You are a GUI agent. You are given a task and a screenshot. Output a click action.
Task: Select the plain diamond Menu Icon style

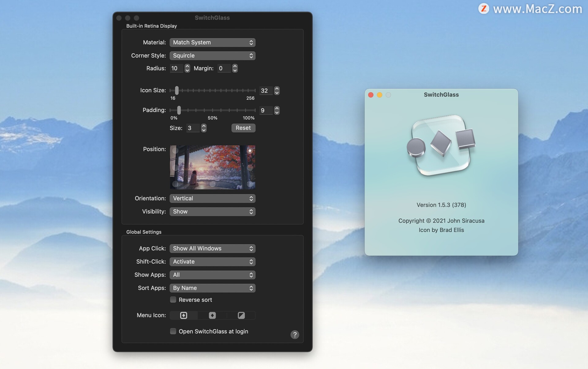212,315
